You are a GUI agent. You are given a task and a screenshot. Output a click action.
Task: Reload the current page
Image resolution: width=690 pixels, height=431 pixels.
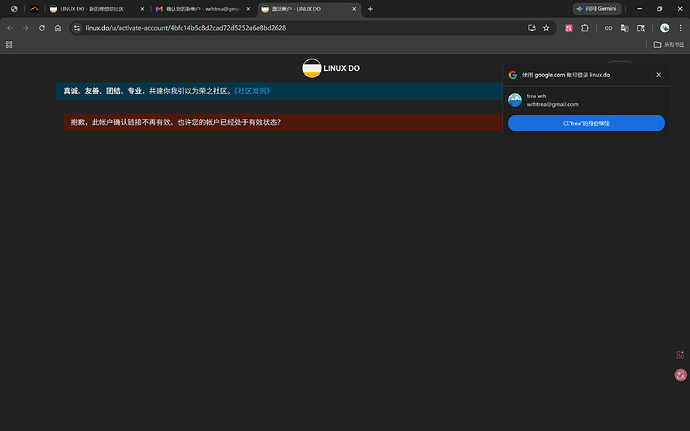(42, 28)
